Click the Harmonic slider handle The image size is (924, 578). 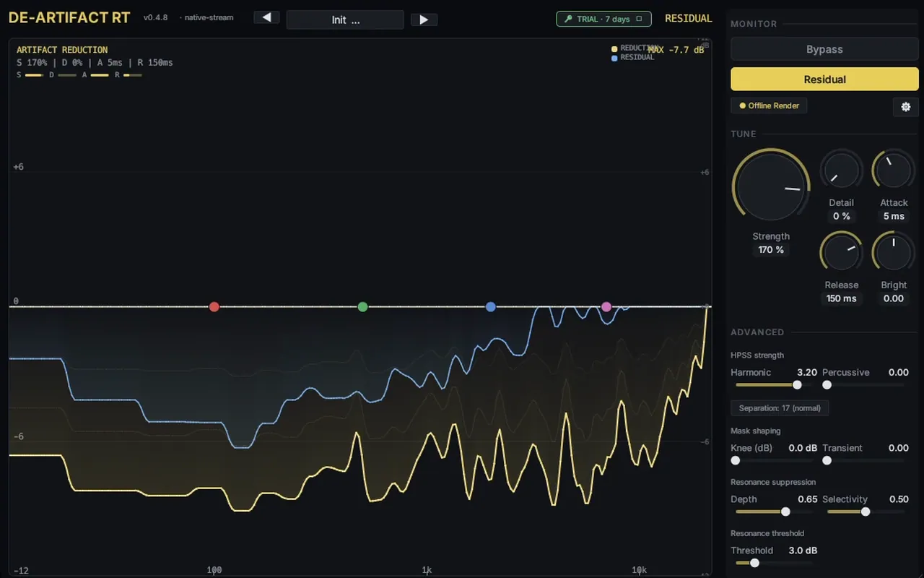pos(797,385)
